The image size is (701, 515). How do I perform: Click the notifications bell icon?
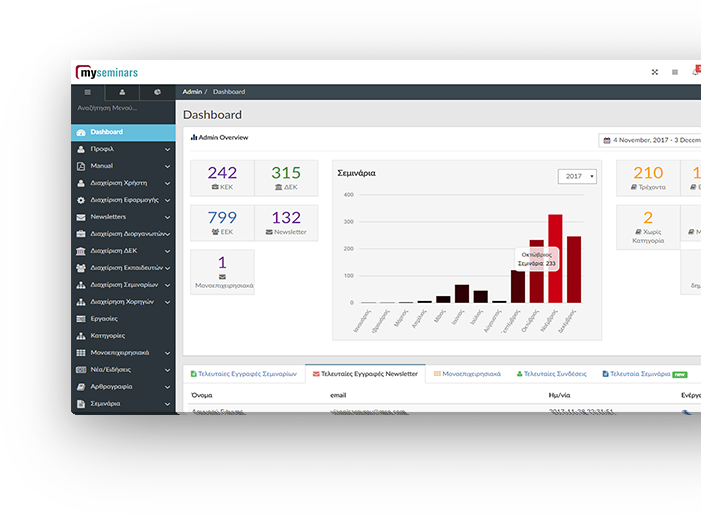(x=695, y=72)
